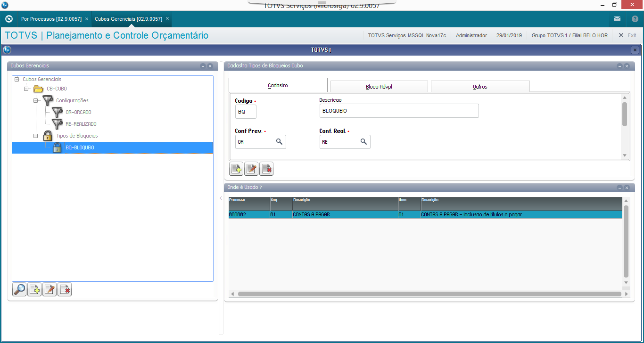Close the Por Processos tab
This screenshot has width=644, height=343.
87,19
